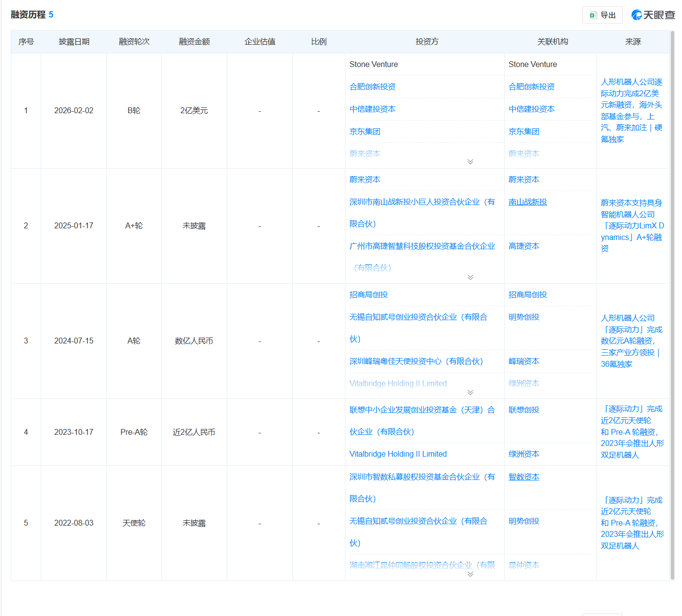Image resolution: width=682 pixels, height=616 pixels.
Task: Open 明势创投 in the 2022-08-03 天使轮 row
Action: 524,521
